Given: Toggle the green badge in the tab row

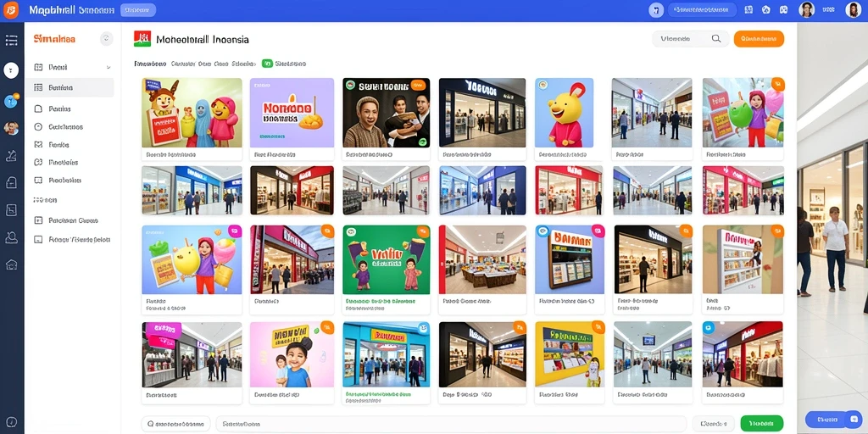Looking at the screenshot, I should 267,64.
